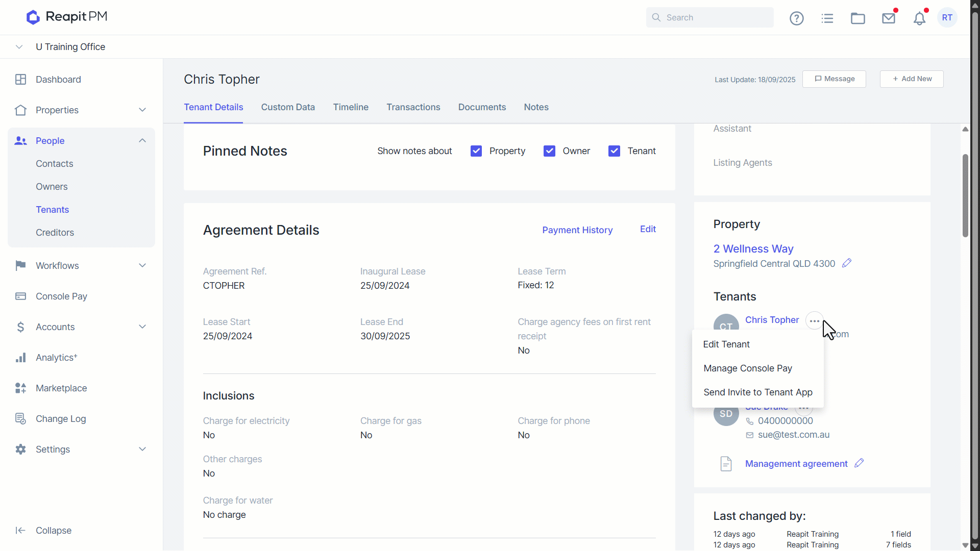
Task: Open the U Training Office dropdown chevron
Action: tap(19, 47)
